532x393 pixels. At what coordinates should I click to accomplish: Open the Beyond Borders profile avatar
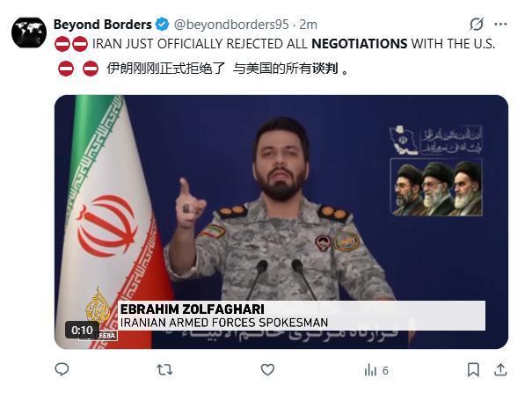point(29,33)
